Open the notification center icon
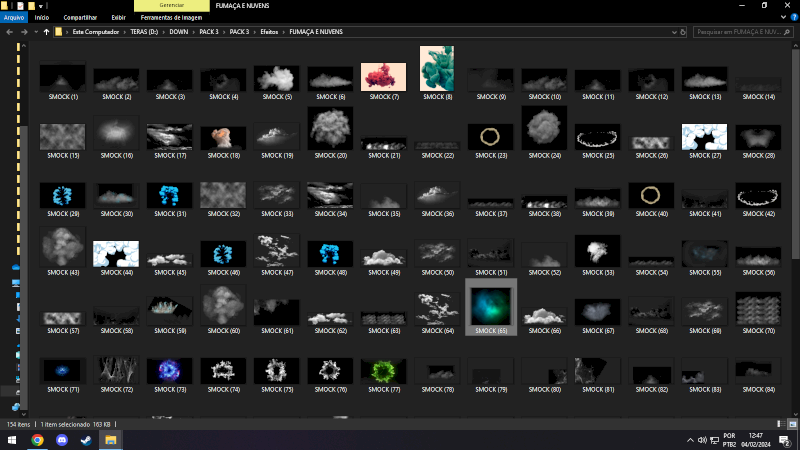 (786, 439)
